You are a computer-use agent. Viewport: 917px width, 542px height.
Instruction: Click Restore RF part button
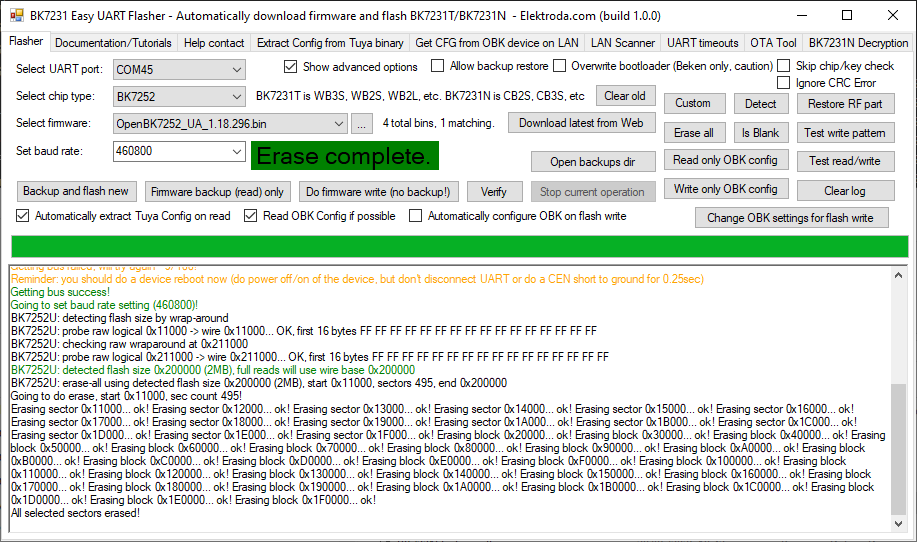point(845,104)
